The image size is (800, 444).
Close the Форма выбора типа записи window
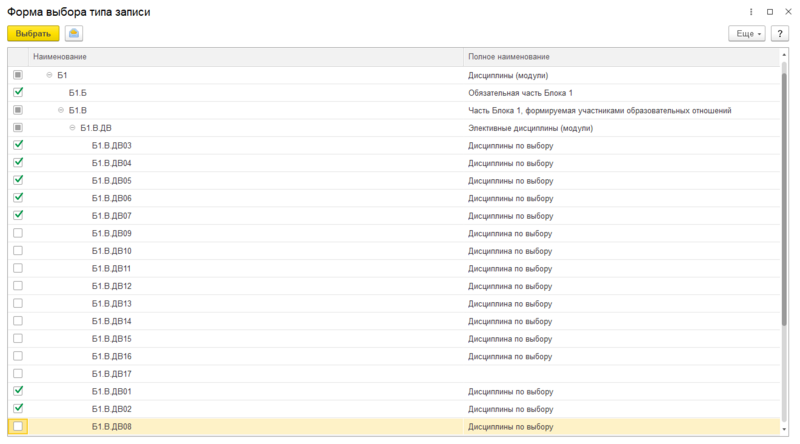[x=782, y=10]
